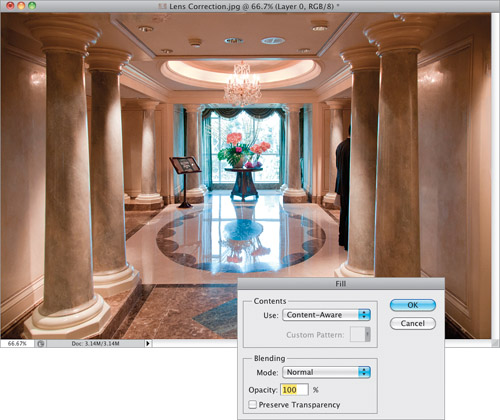Minimize the document window with the yellow button
Image resolution: width=500 pixels, height=420 pixels.
click(21, 6)
